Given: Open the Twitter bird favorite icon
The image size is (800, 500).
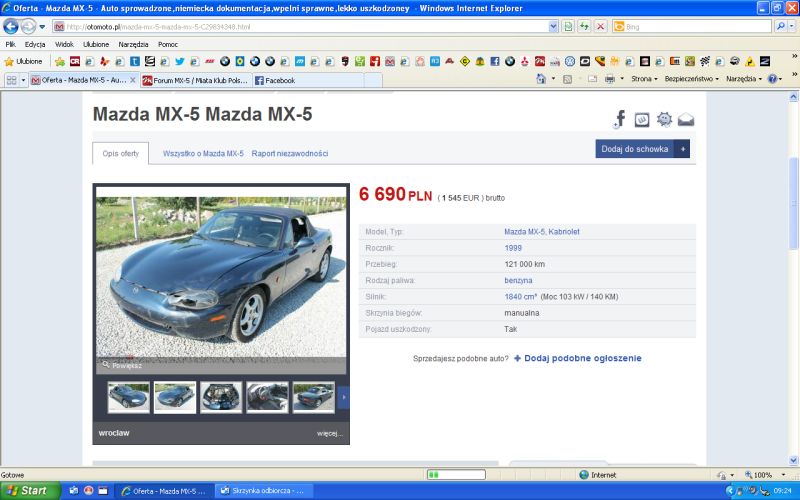Looking at the screenshot, I should (x=180, y=62).
